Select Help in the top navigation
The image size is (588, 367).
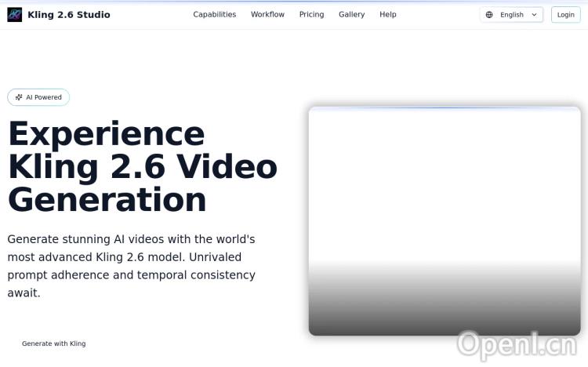click(387, 15)
